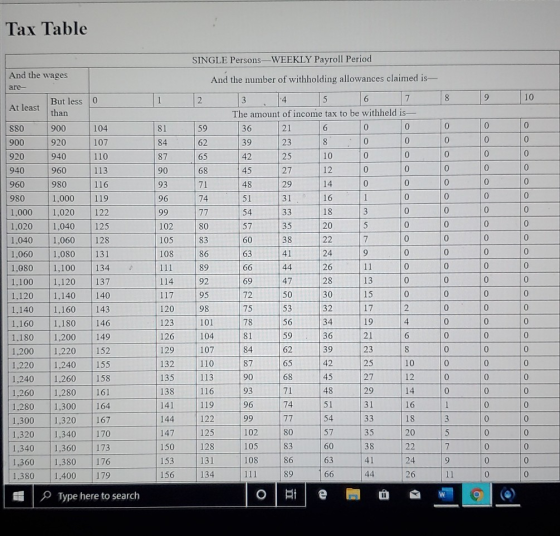The image size is (560, 536).
Task: Switch to Microsoft Word in taskbar
Action: tap(446, 495)
